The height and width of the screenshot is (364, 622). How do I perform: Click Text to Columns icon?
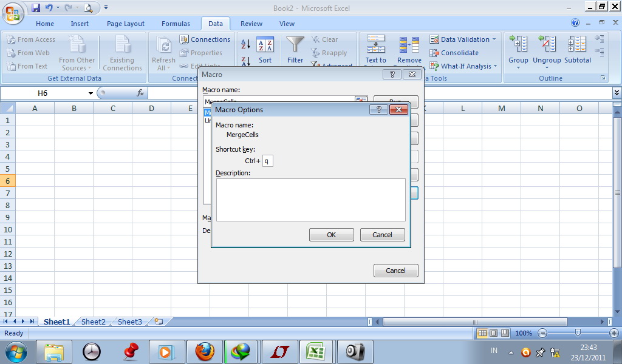375,44
